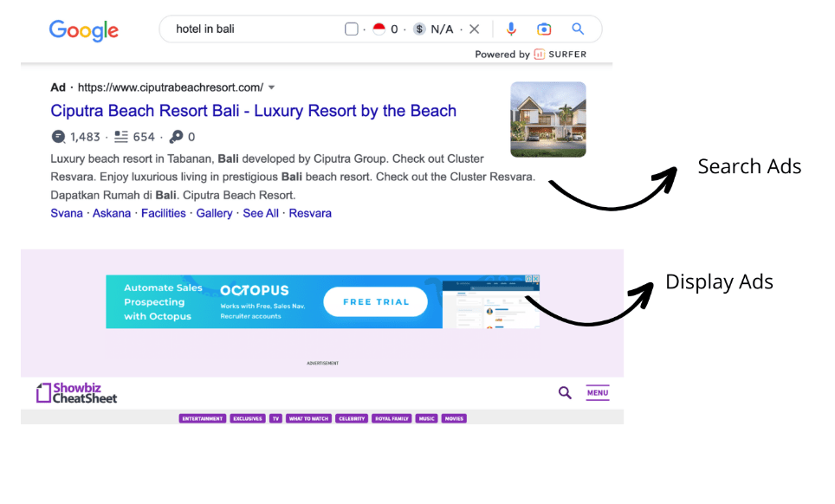Select the CELEBRITY nav tab
This screenshot has width=835, height=504.
coord(352,419)
